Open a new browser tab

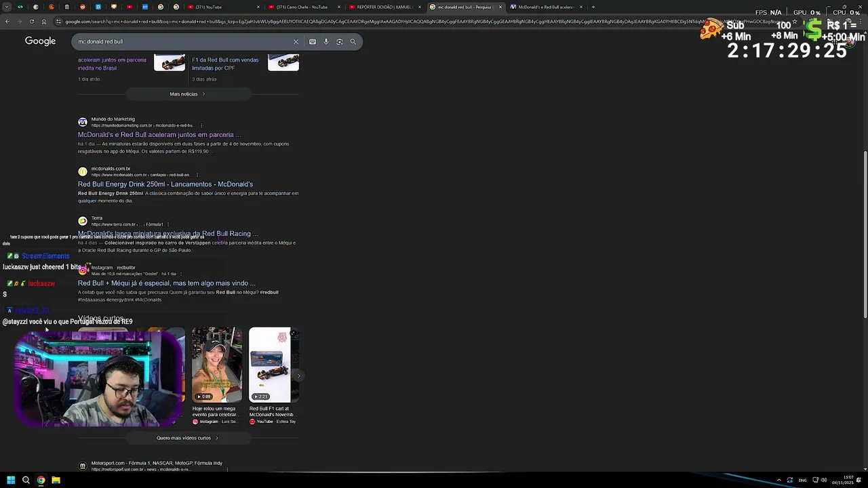tap(593, 7)
